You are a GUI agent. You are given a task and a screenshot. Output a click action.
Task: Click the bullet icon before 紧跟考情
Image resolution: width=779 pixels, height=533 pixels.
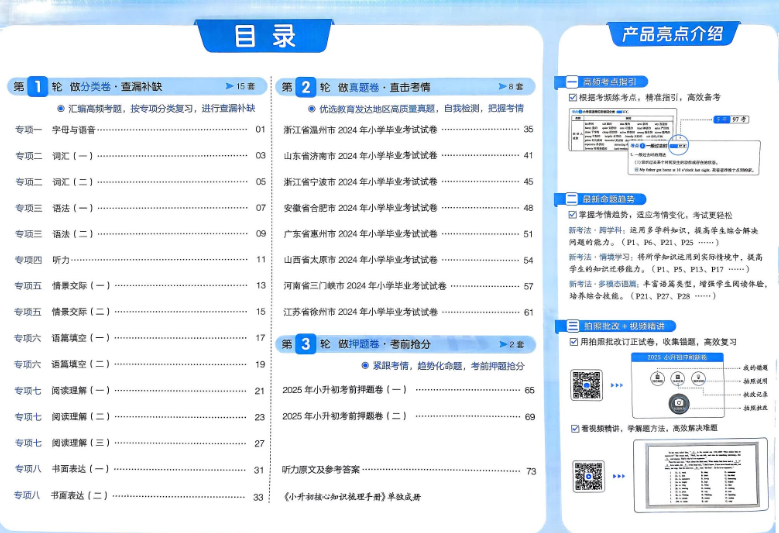pyautogui.click(x=365, y=366)
